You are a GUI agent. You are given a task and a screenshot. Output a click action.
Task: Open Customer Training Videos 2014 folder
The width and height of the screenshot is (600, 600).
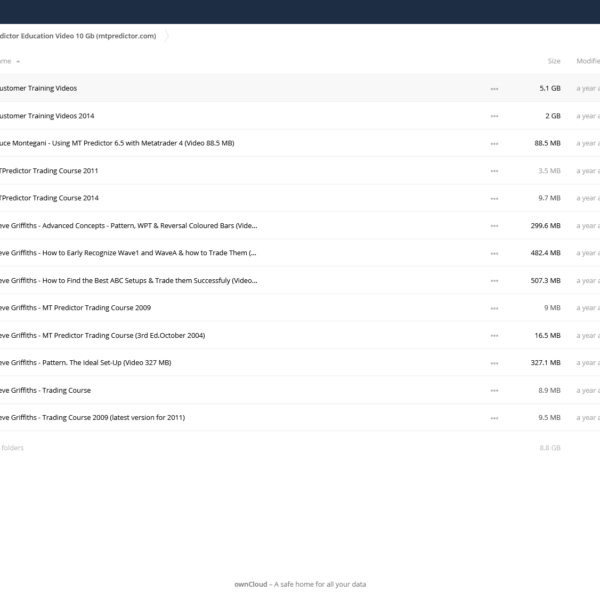point(47,116)
